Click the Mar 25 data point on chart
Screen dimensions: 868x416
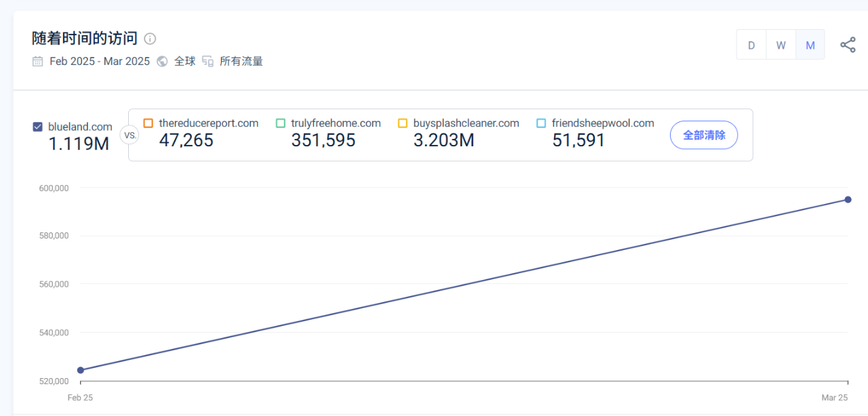(848, 199)
